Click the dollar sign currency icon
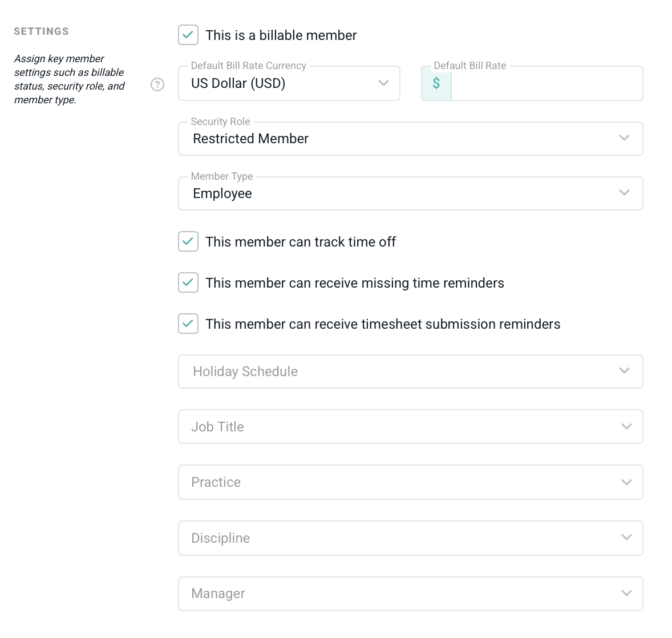 pos(436,83)
